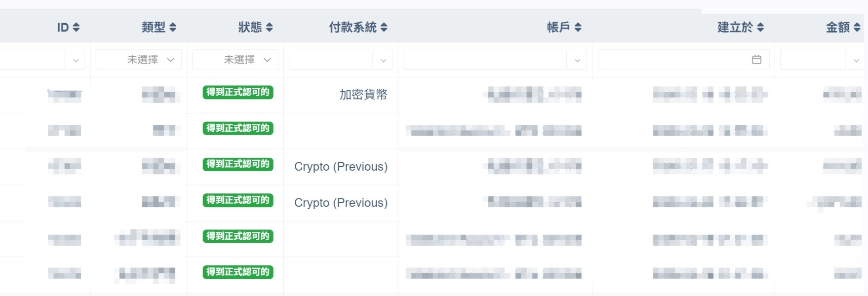Expand the 帳戶 filter dropdown
868x296 pixels.
pyautogui.click(x=577, y=60)
